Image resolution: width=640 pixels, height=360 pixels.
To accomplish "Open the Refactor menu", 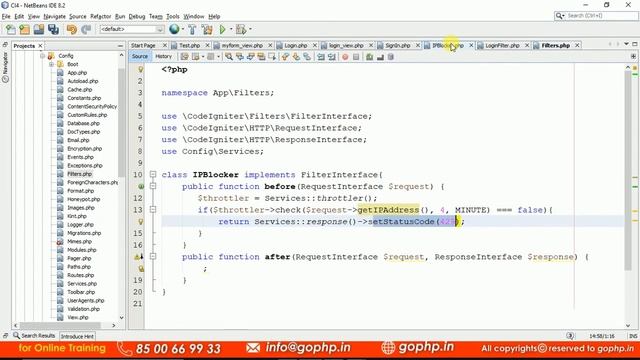I will pos(100,16).
